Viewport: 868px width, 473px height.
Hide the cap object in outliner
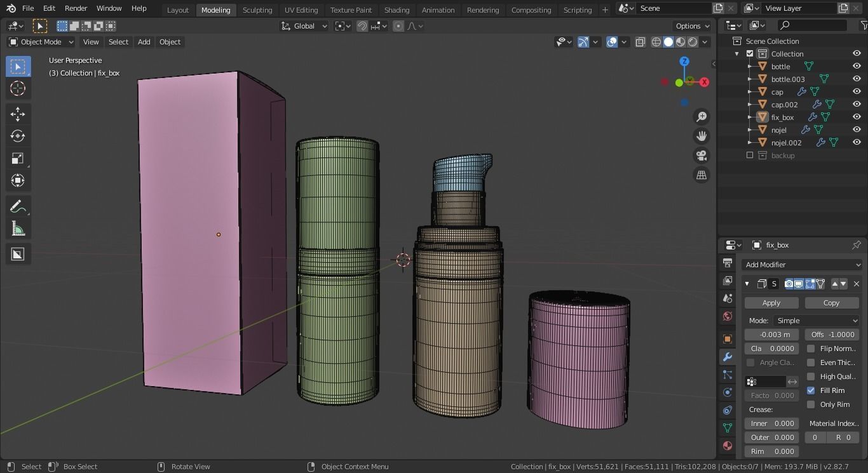pyautogui.click(x=857, y=92)
